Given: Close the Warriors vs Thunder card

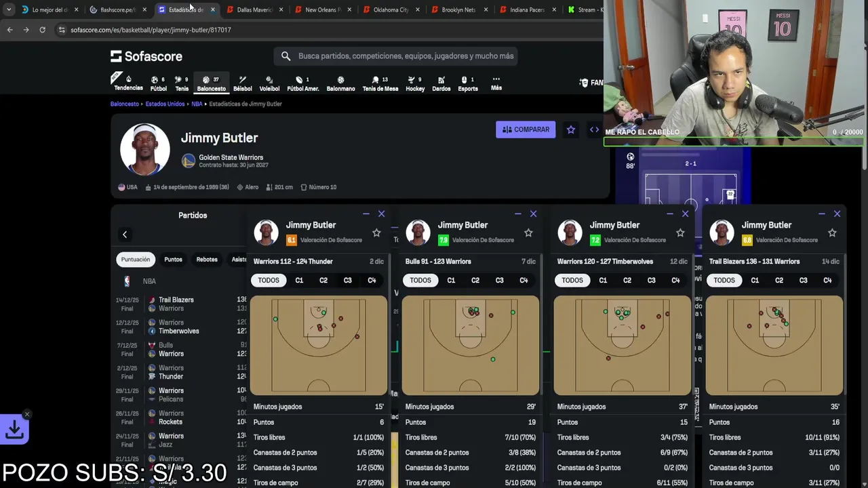Looking at the screenshot, I should tap(381, 214).
